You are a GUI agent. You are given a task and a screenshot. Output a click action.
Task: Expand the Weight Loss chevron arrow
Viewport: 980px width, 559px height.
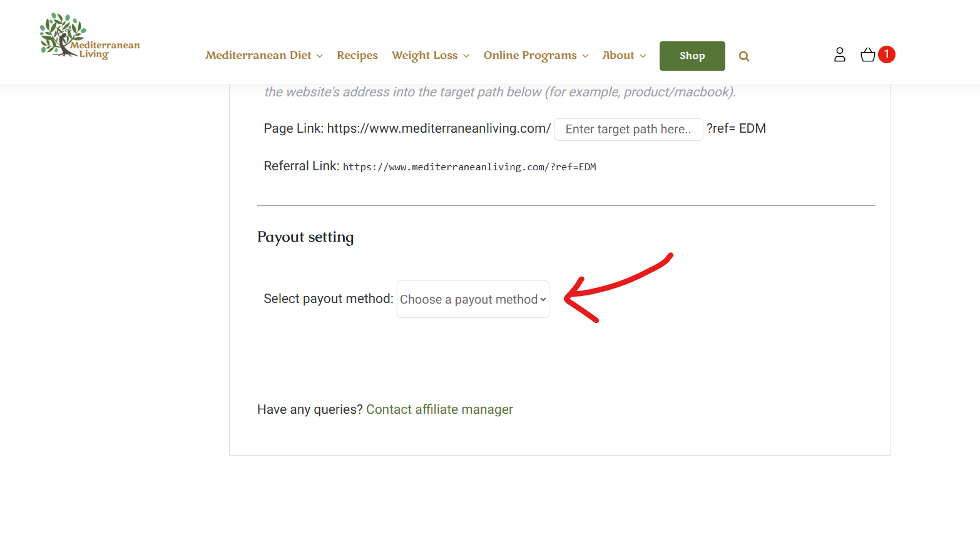pyautogui.click(x=466, y=56)
